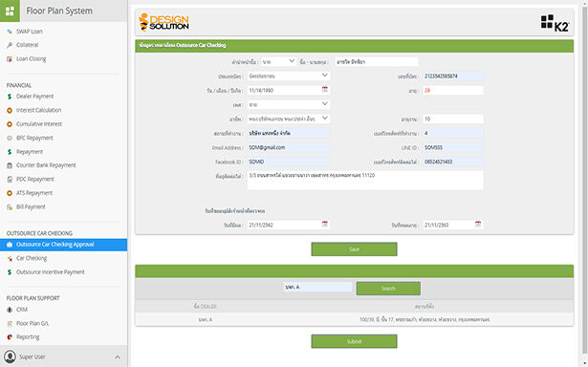Click the green grid app launcher icon
The height and width of the screenshot is (367, 588).
point(10,11)
